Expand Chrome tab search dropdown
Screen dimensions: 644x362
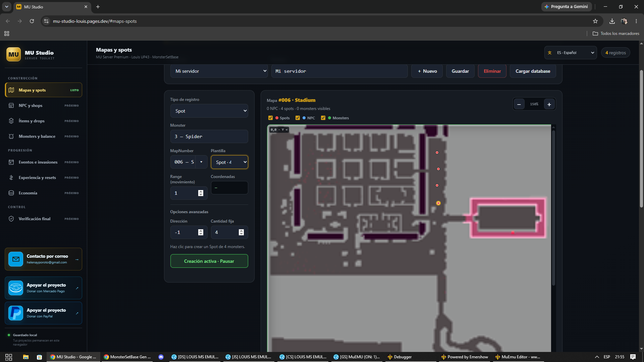click(x=6, y=7)
